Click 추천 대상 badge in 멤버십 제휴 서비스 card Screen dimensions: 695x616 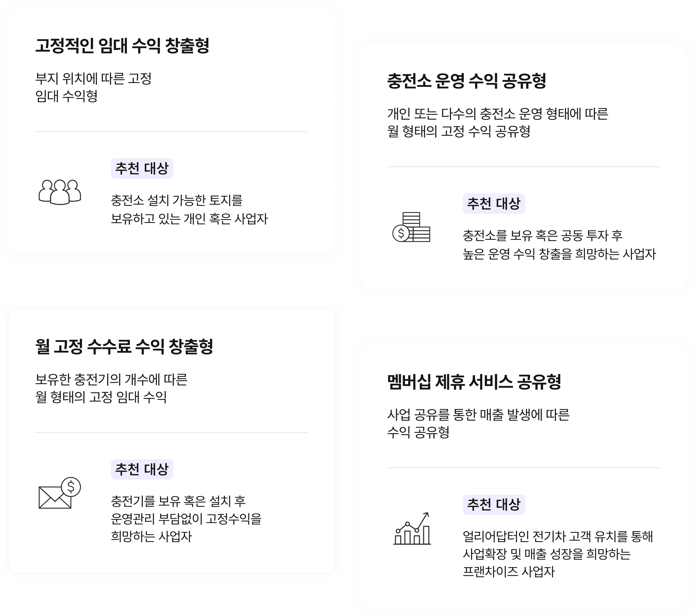click(x=494, y=505)
